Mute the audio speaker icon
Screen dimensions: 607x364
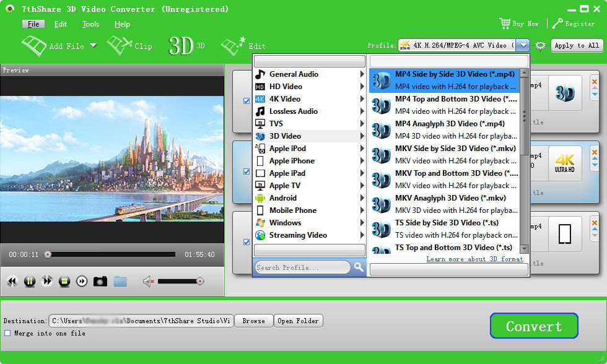[148, 281]
